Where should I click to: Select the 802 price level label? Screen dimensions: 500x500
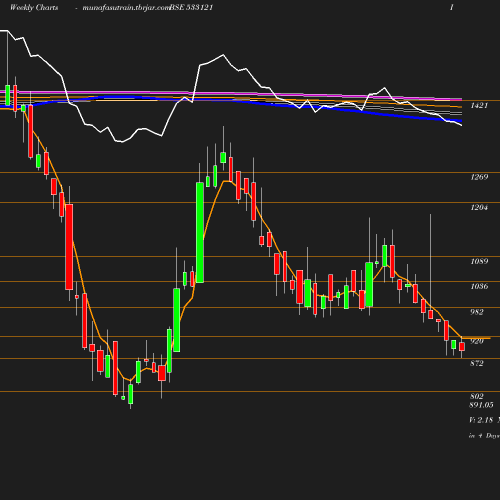click(x=477, y=396)
